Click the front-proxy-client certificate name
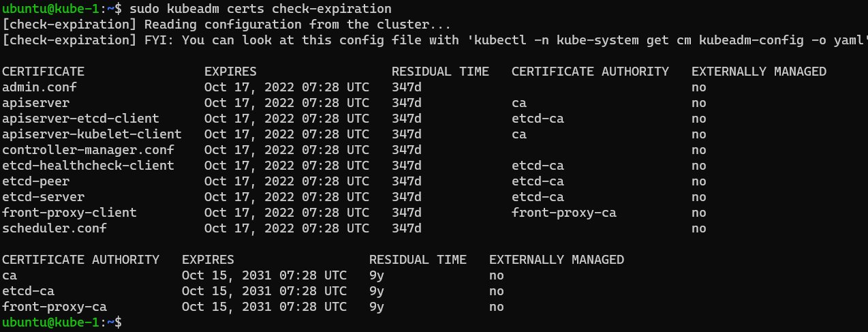 pyautogui.click(x=69, y=213)
